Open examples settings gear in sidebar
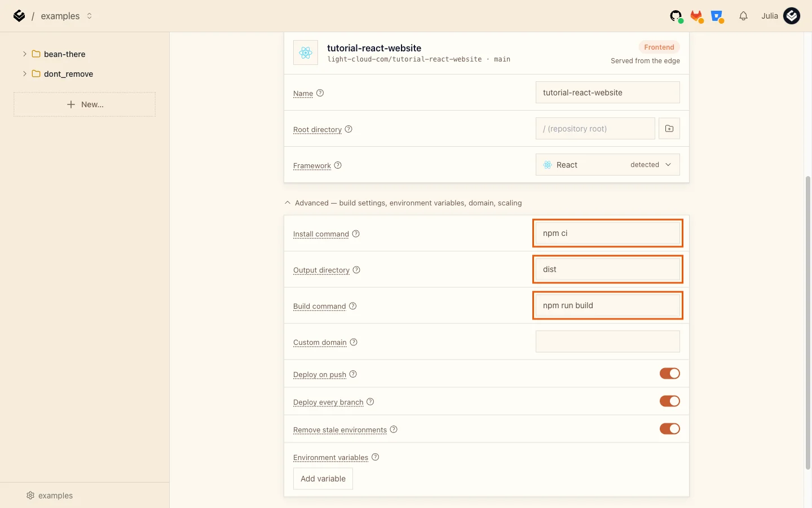 pyautogui.click(x=30, y=496)
